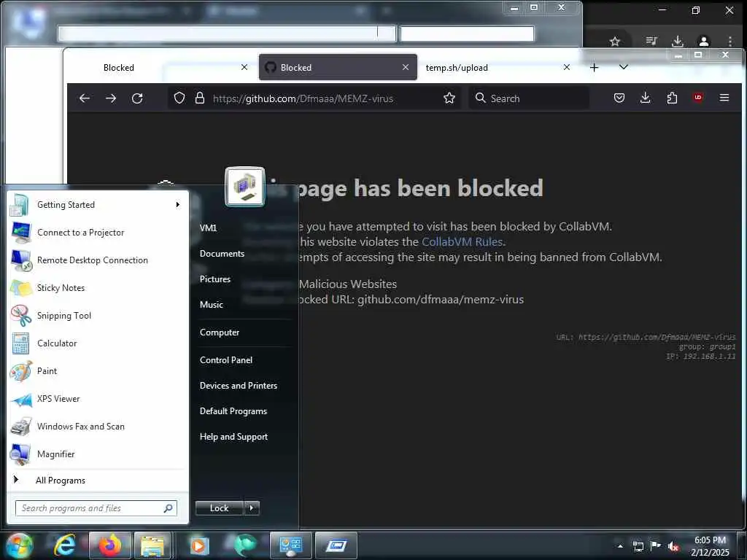Screen dimensions: 747x560
Task: Open Documents from Start menu
Action: click(x=222, y=254)
